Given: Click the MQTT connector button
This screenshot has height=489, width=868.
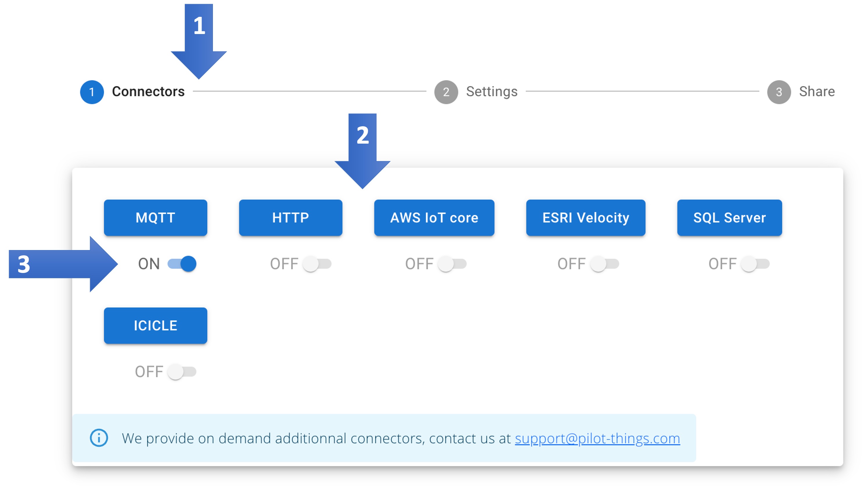Looking at the screenshot, I should [155, 217].
